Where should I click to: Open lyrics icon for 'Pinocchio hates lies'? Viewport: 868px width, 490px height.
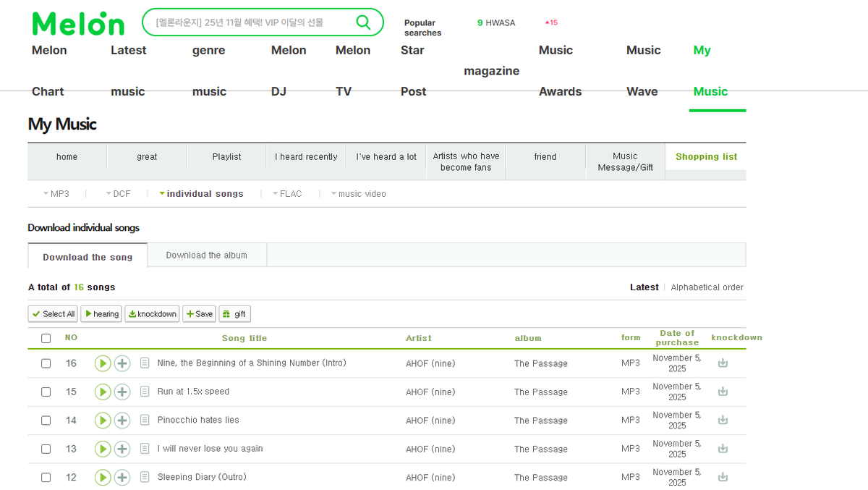coord(145,420)
